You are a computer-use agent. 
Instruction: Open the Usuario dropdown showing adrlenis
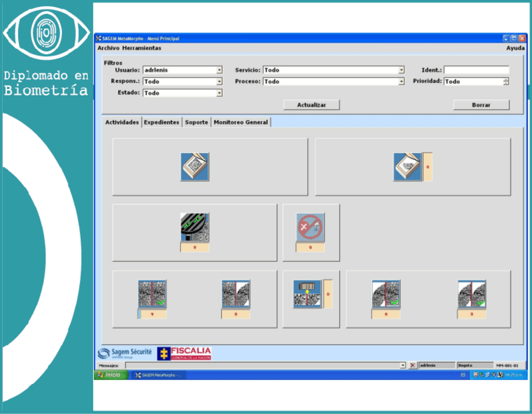click(x=183, y=70)
